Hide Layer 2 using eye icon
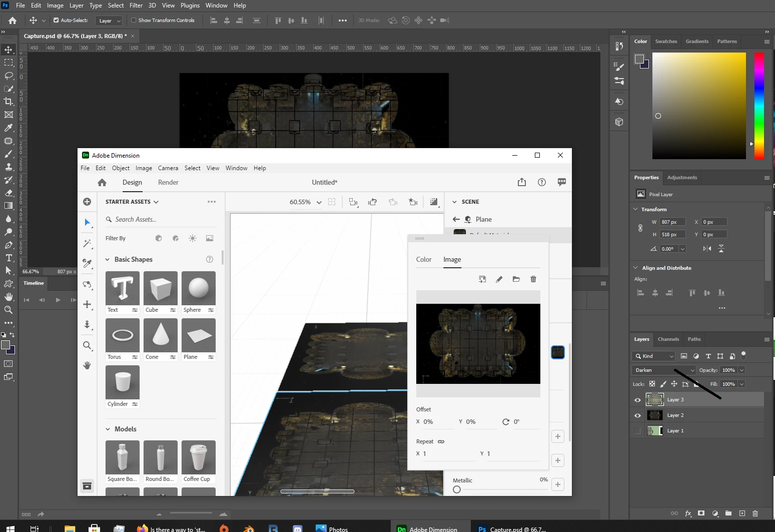This screenshot has width=775, height=532. (x=637, y=415)
